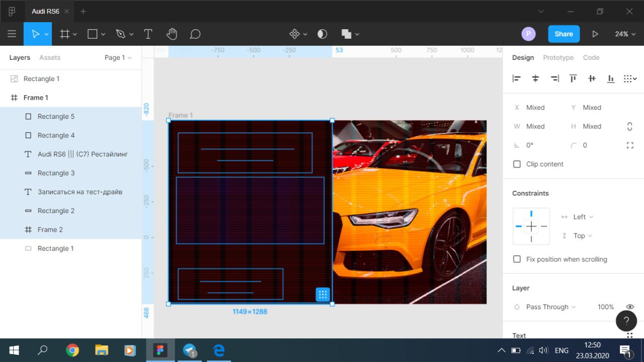Switch to the Layers tab
Viewport: 644px width, 362px height.
coord(20,57)
